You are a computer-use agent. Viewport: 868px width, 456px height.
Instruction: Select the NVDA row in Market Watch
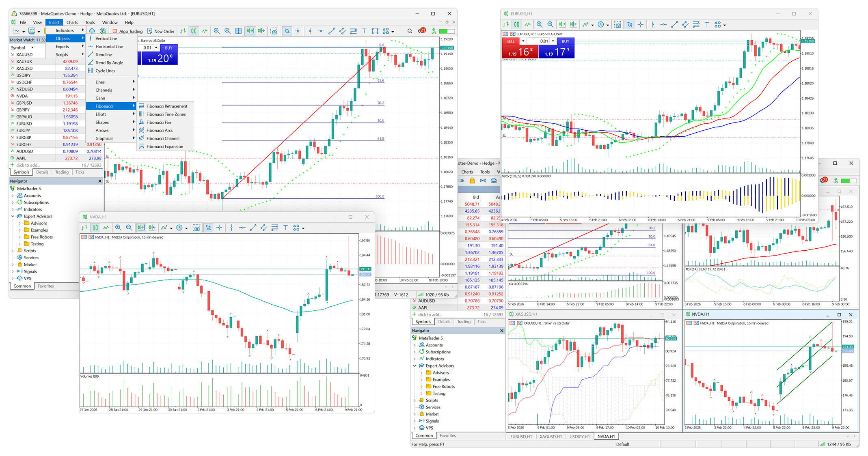(56, 96)
